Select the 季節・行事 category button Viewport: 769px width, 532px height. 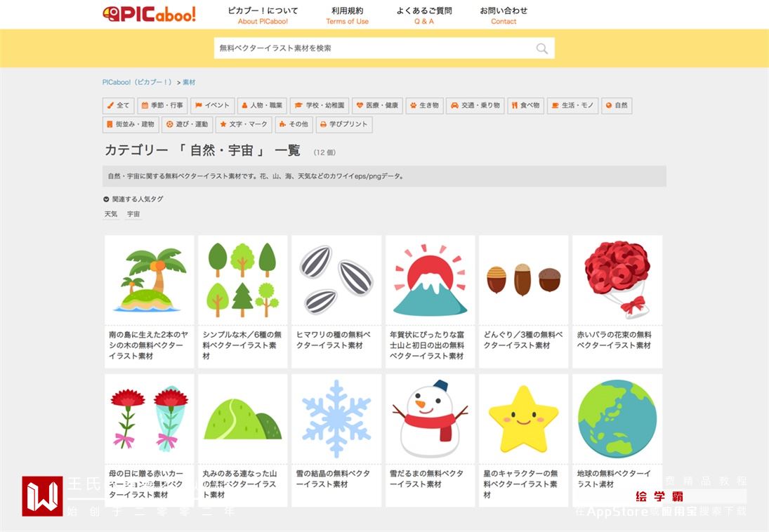point(162,105)
